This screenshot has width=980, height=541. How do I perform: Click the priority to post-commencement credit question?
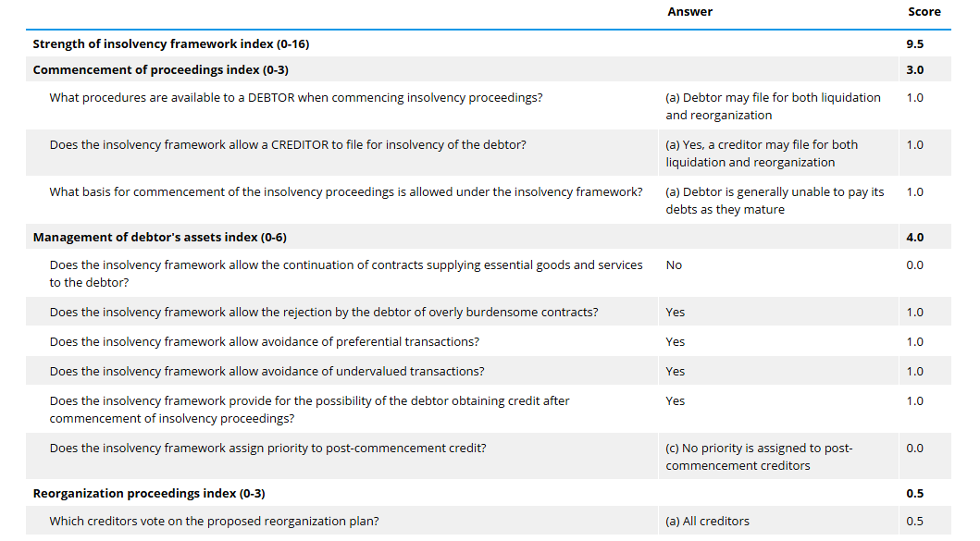[267, 449]
